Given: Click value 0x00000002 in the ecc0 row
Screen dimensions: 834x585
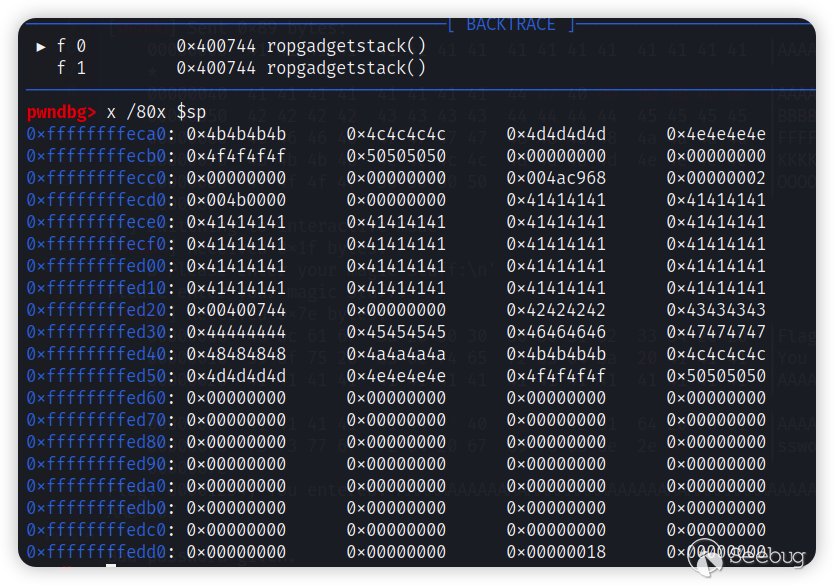Looking at the screenshot, I should 716,178.
